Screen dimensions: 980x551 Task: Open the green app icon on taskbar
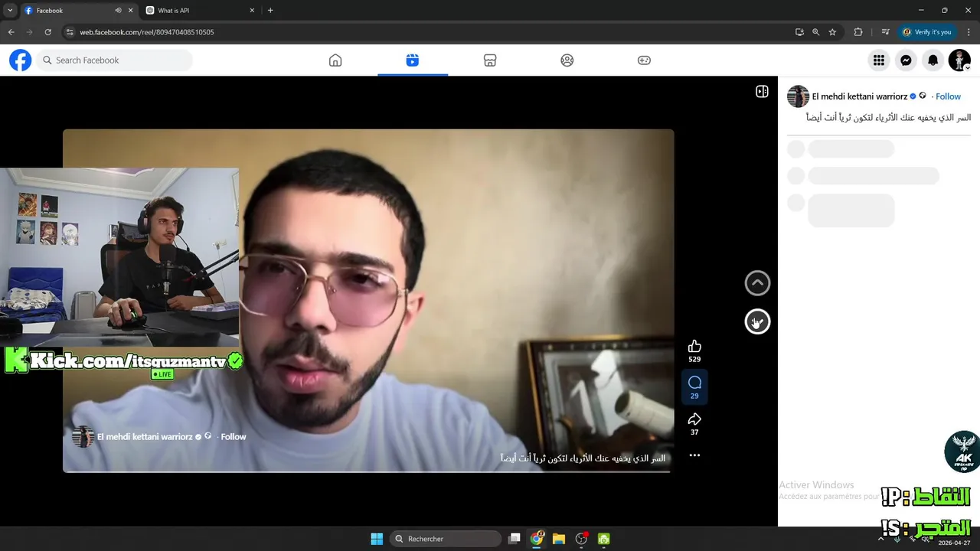(603, 539)
